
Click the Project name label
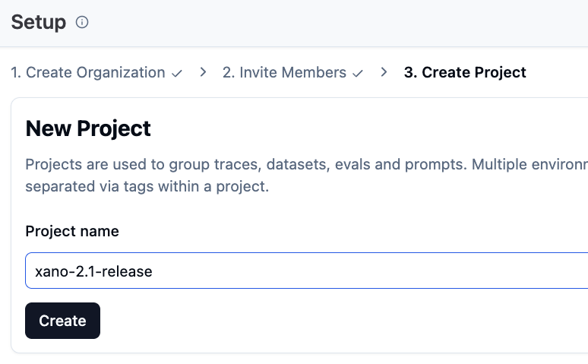72,232
